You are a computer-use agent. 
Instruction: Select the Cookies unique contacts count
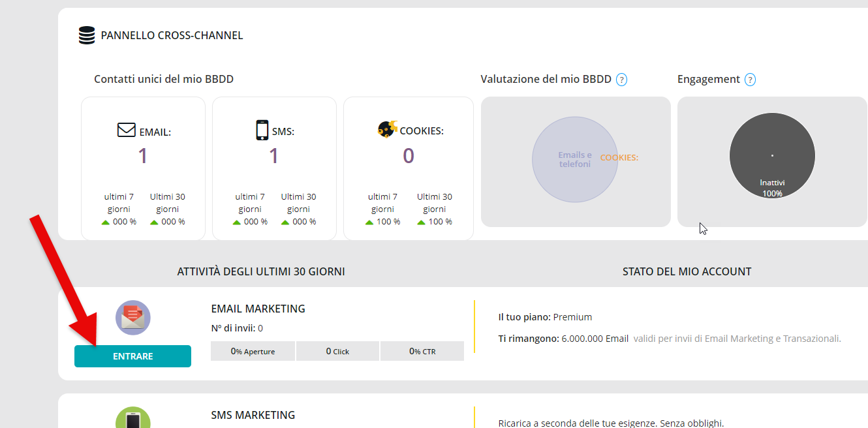pos(408,156)
